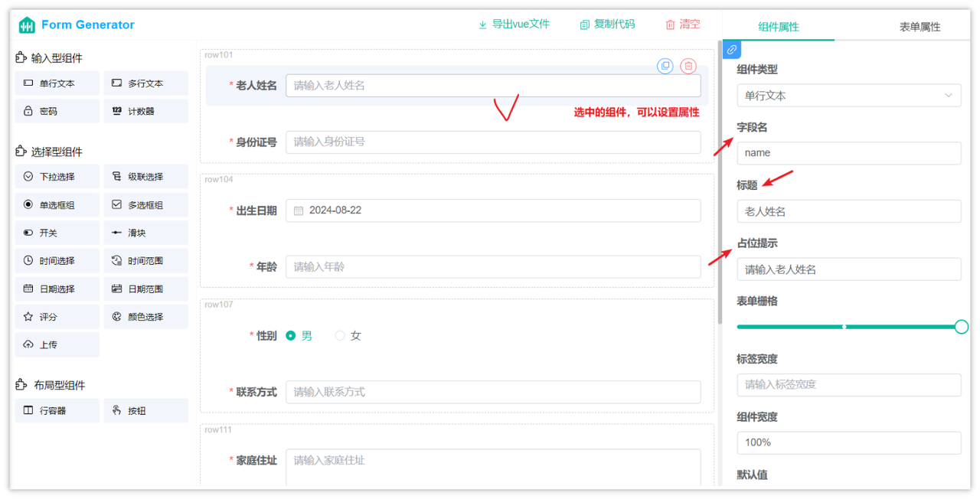Add a 级联选择 cascader component

point(146,177)
